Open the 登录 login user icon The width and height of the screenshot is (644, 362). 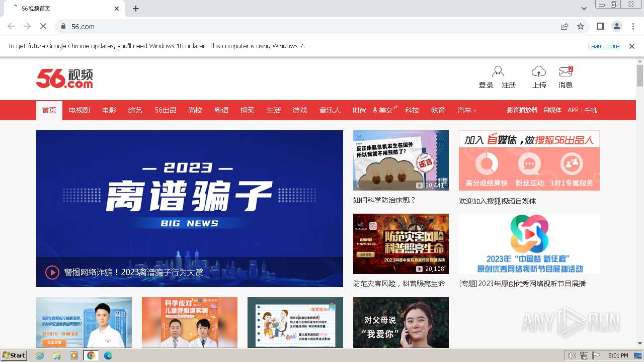coord(498,72)
